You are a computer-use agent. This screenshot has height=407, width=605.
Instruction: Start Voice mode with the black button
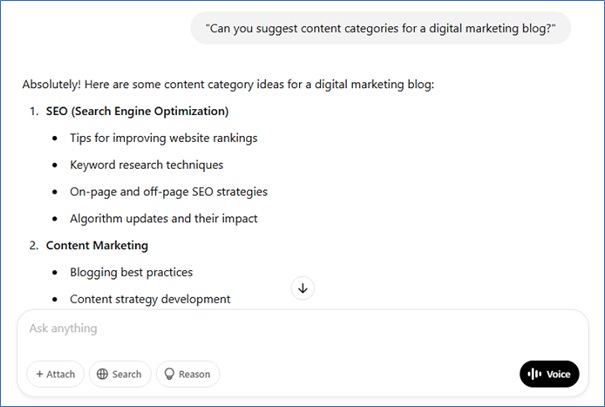tap(549, 374)
